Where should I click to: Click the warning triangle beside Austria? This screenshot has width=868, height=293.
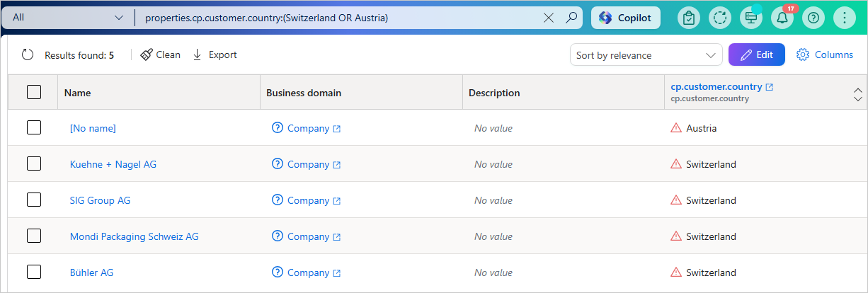click(676, 128)
